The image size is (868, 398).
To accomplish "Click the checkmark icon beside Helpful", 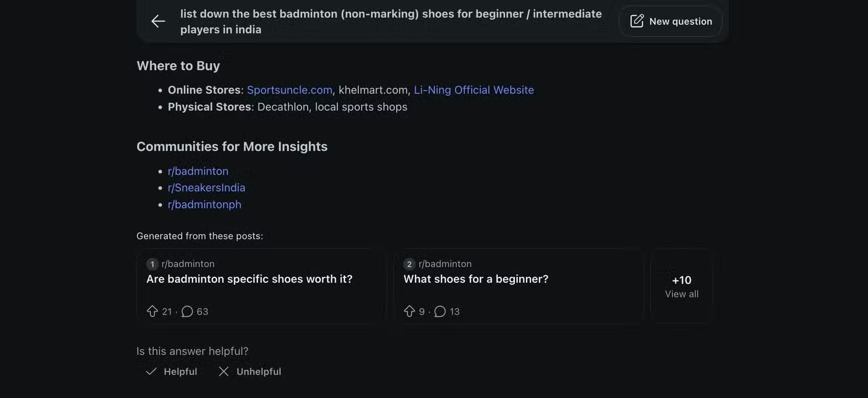I will [151, 371].
